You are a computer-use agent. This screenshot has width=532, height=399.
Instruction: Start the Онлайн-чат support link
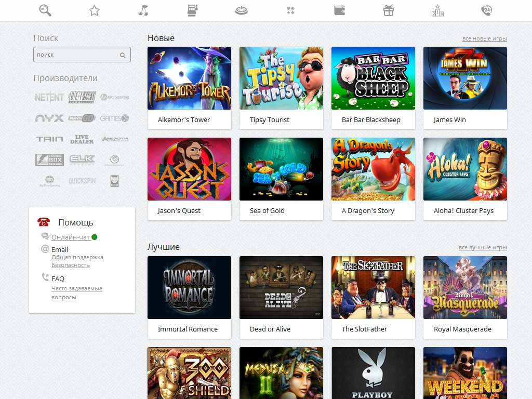tap(71, 237)
